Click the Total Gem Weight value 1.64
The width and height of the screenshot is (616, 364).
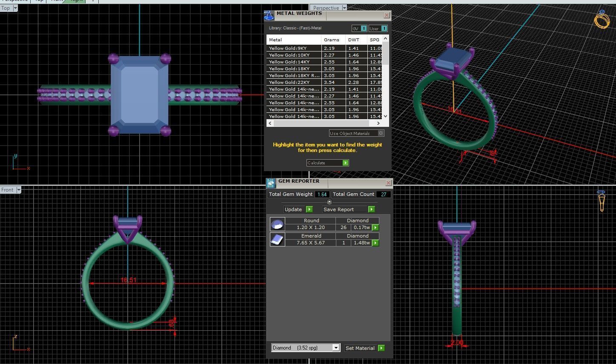point(322,194)
